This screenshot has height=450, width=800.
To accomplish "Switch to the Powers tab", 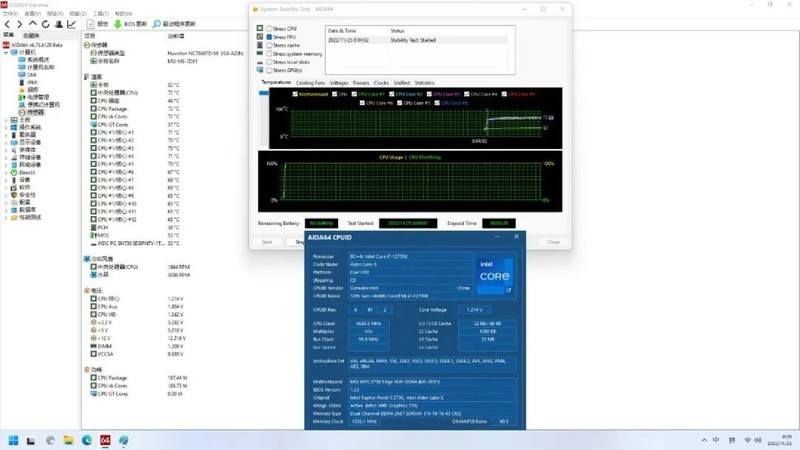I will pyautogui.click(x=361, y=83).
